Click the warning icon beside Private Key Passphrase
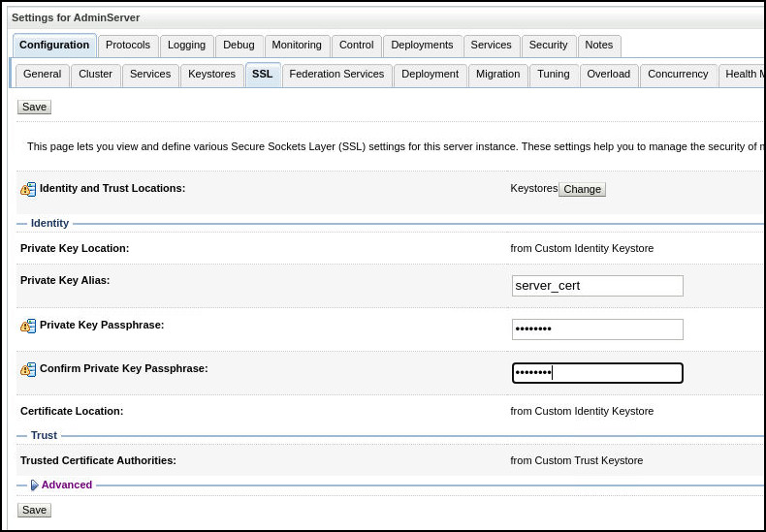The image size is (766, 532). [28, 326]
